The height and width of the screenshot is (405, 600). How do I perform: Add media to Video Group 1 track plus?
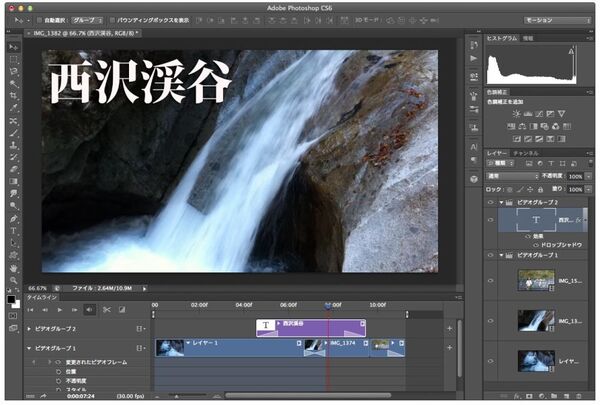450,348
